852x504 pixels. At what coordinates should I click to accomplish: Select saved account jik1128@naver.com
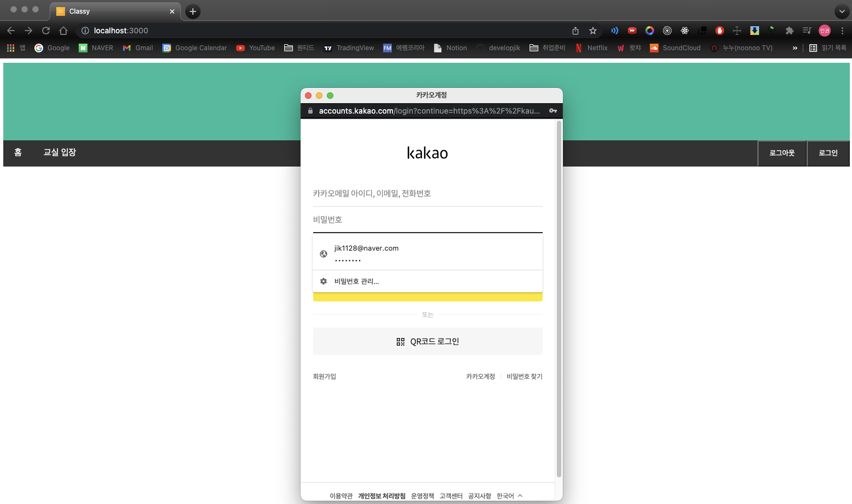pos(427,254)
